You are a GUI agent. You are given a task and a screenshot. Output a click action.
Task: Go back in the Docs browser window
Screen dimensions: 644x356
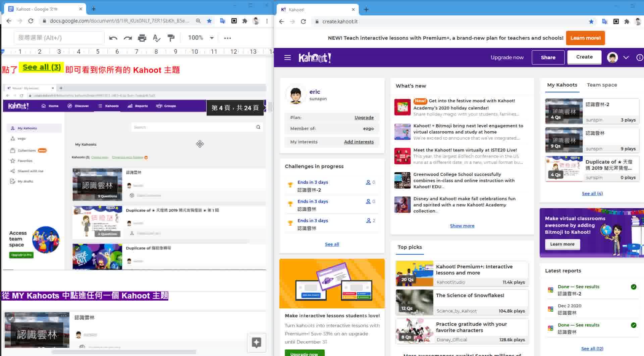point(9,21)
